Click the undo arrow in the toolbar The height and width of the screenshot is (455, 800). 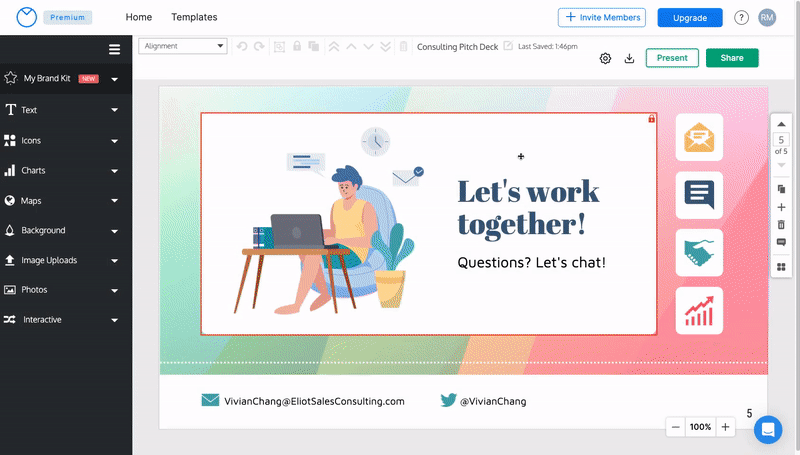(241, 46)
